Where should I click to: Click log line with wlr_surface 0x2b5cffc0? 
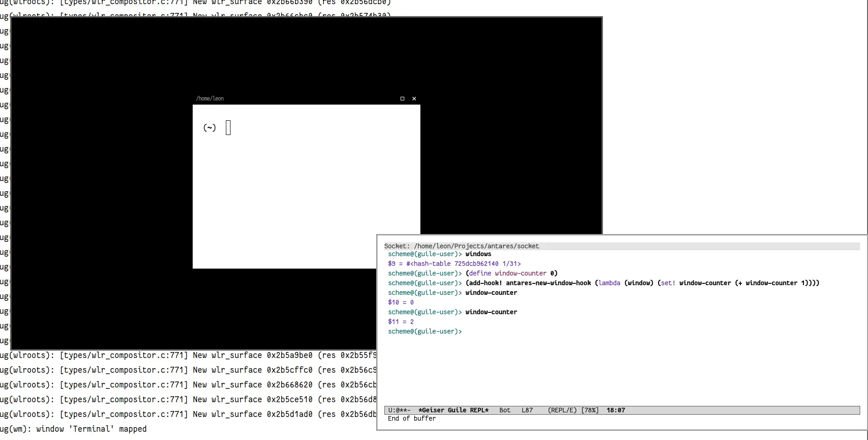pos(188,370)
